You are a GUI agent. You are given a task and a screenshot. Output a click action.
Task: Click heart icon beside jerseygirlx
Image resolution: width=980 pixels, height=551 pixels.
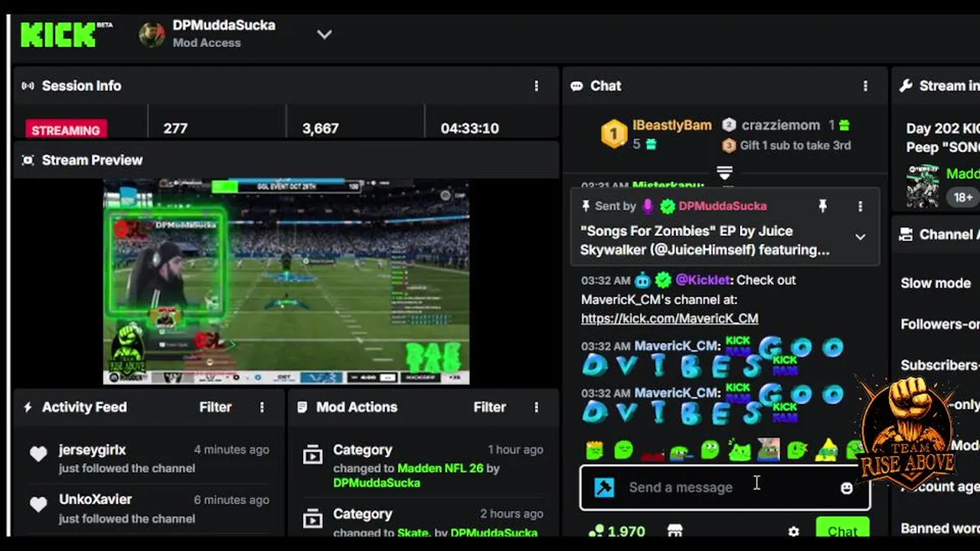click(38, 454)
